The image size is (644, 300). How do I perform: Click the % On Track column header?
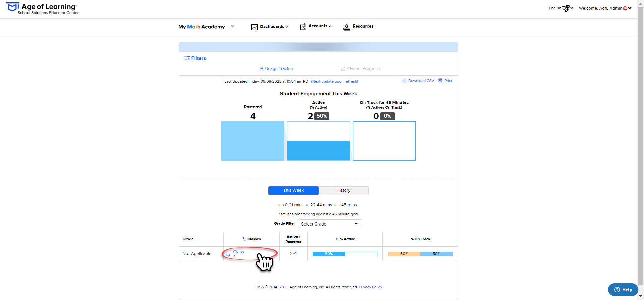[x=420, y=239]
